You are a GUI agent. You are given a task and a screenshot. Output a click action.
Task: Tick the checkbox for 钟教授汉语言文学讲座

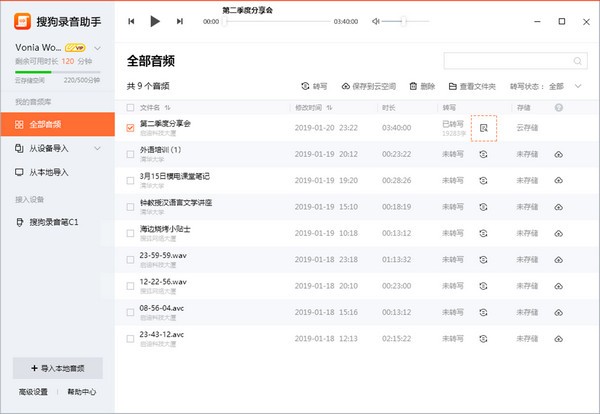(131, 206)
